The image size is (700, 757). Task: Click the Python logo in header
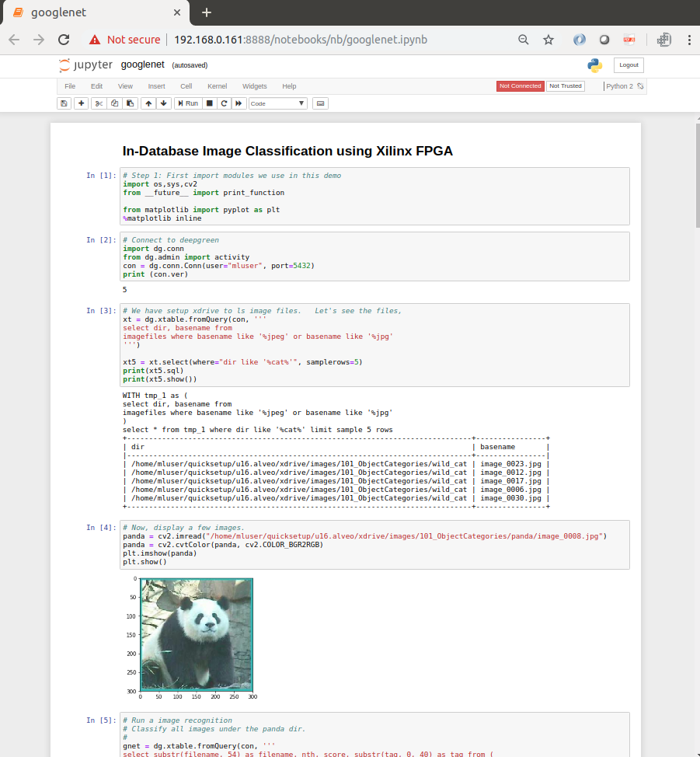click(595, 65)
